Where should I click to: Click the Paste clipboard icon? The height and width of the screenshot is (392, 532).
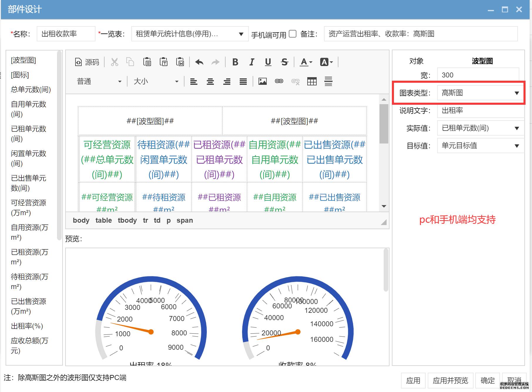[x=147, y=62]
